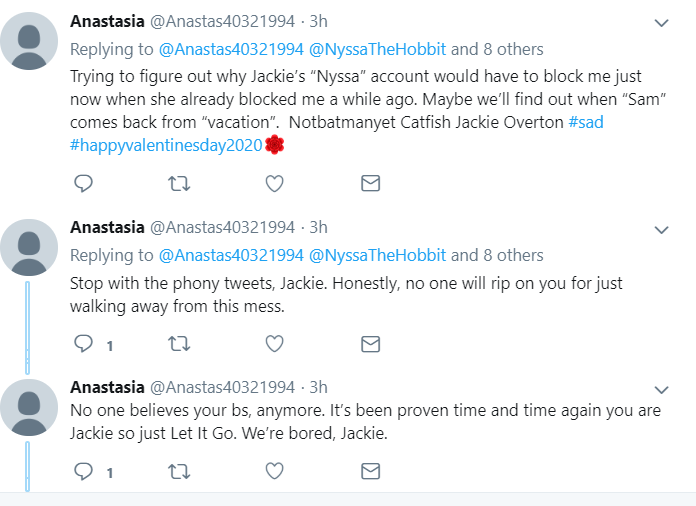Reply to the 'Stop with the phony tweets' tweet
696x506 pixels.
coord(83,344)
